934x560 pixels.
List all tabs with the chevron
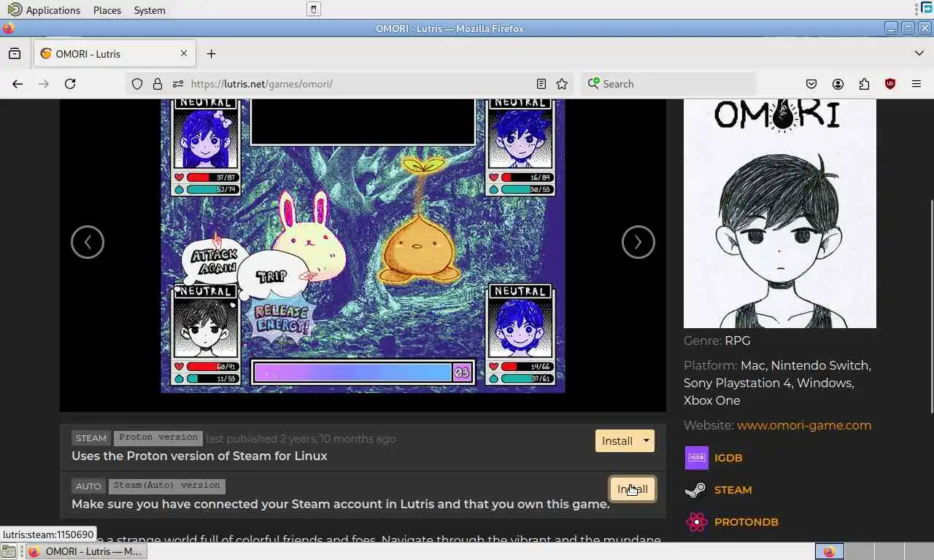tap(919, 53)
